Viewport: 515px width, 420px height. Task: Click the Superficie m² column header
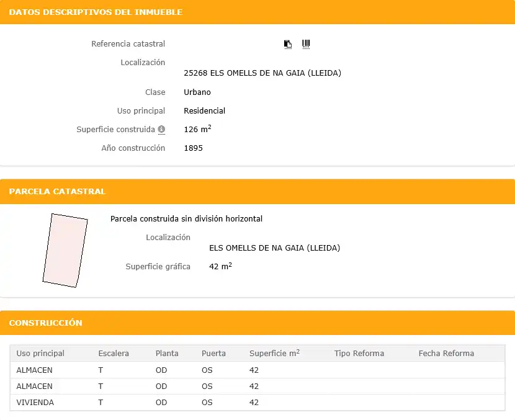(x=274, y=353)
